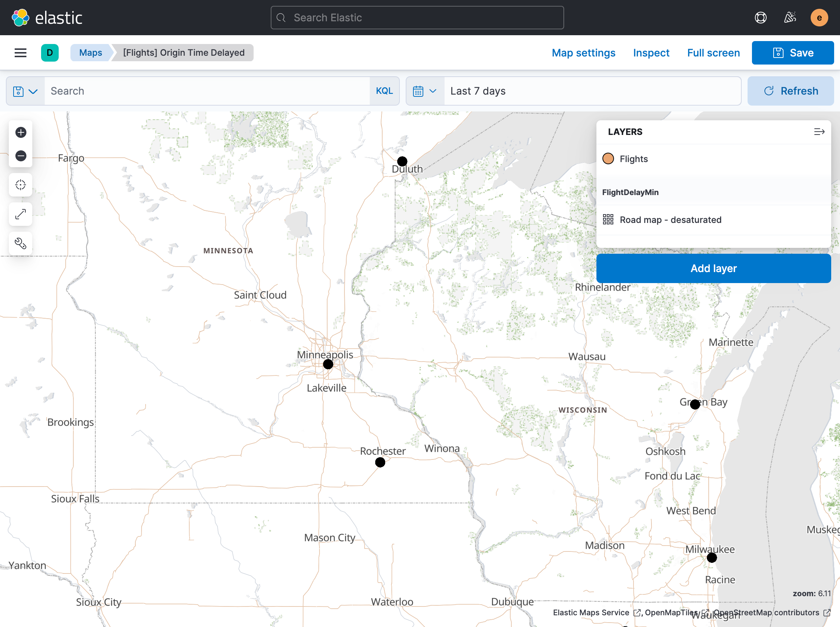The width and height of the screenshot is (840, 627).
Task: Open the user avatar menu
Action: pos(819,18)
